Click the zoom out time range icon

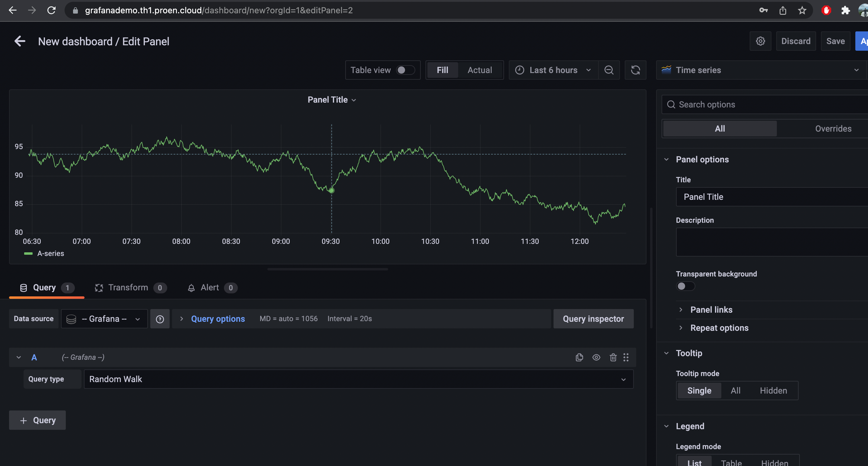(609, 70)
